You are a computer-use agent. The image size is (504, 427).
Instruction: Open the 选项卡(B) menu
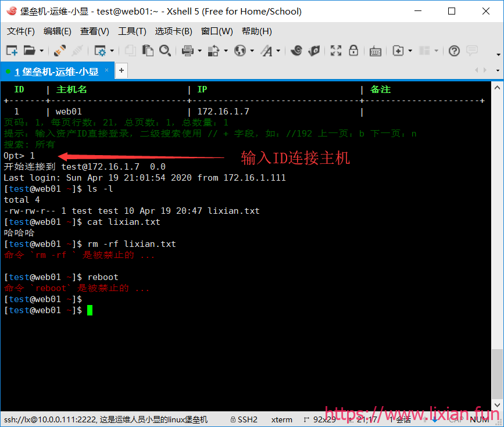[x=174, y=31]
